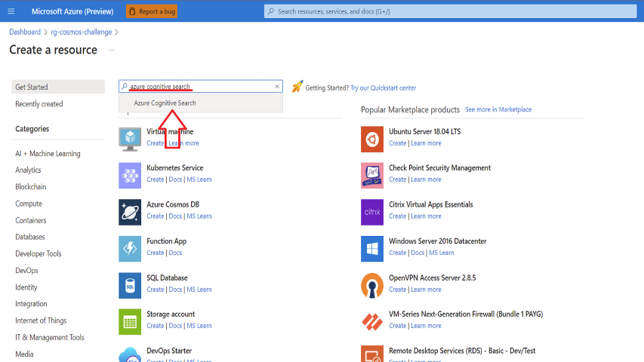
Task: Click the marketplace search box
Action: pos(200,86)
